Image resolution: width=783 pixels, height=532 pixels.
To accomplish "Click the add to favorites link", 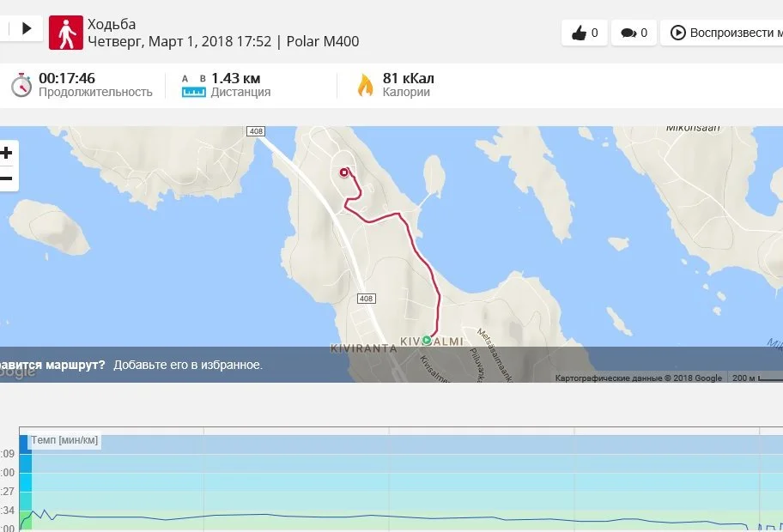I will click(x=187, y=365).
